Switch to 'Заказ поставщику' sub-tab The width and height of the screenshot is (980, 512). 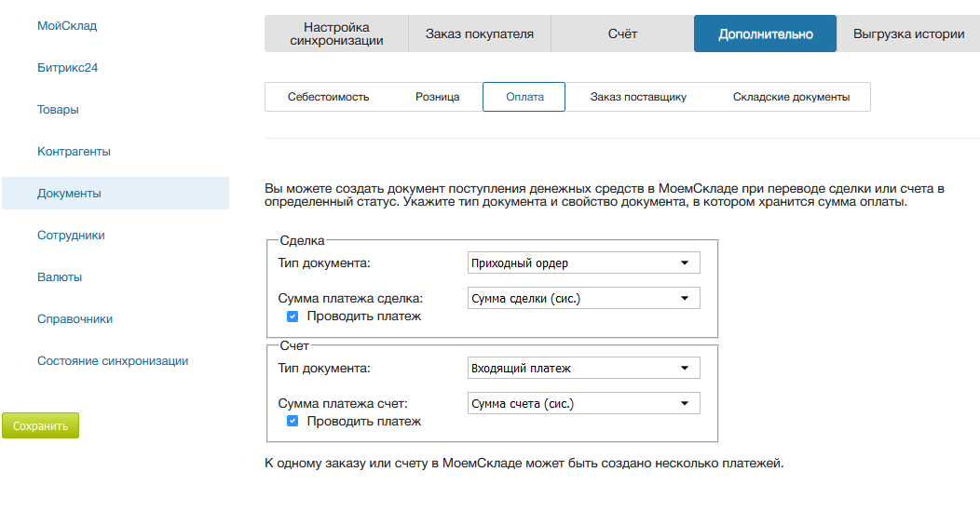point(638,97)
